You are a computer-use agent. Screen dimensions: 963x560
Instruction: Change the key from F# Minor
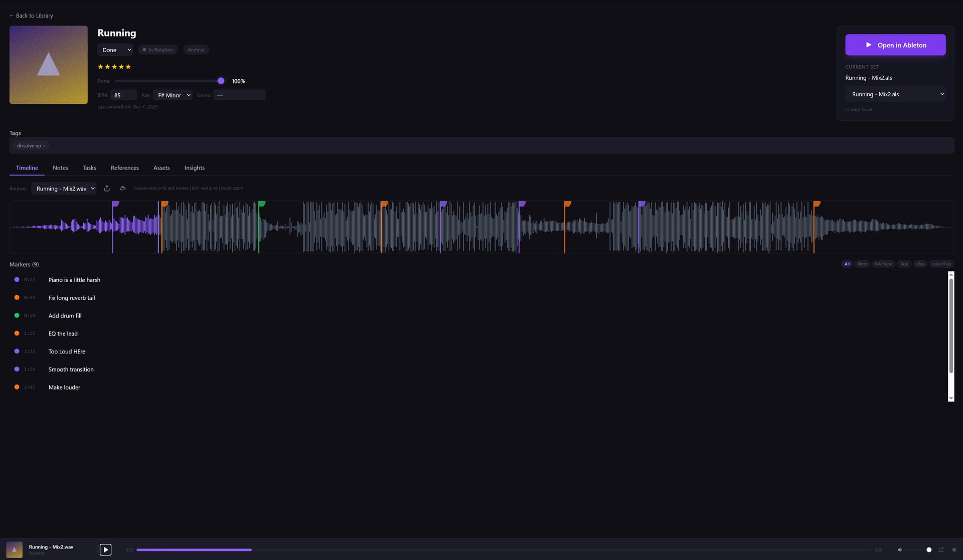click(x=173, y=95)
